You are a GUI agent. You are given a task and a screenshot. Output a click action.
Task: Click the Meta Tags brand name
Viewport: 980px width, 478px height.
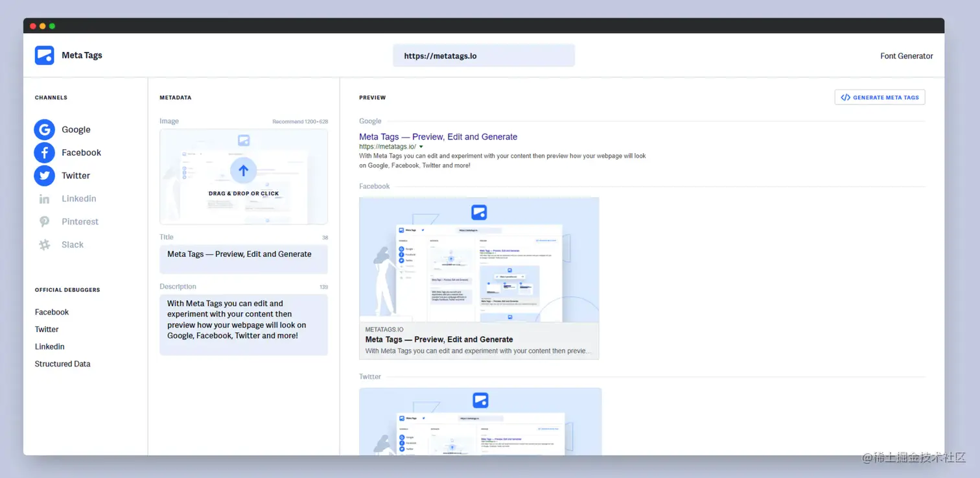(x=82, y=55)
